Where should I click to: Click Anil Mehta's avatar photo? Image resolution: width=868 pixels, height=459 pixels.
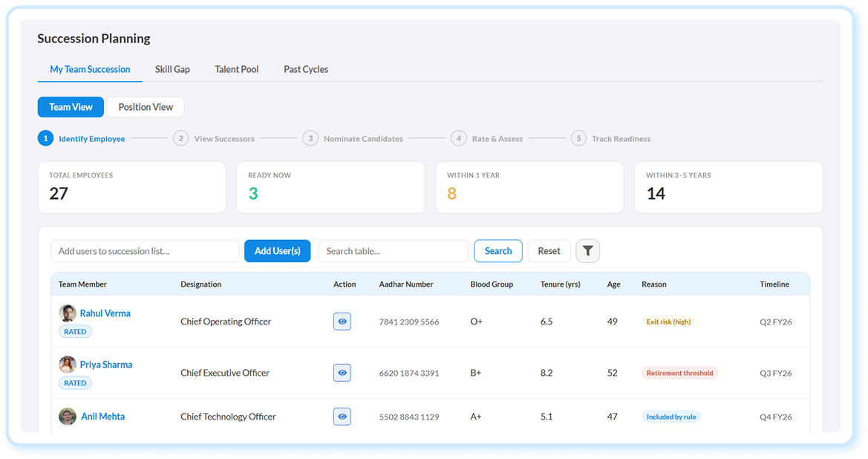[68, 417]
